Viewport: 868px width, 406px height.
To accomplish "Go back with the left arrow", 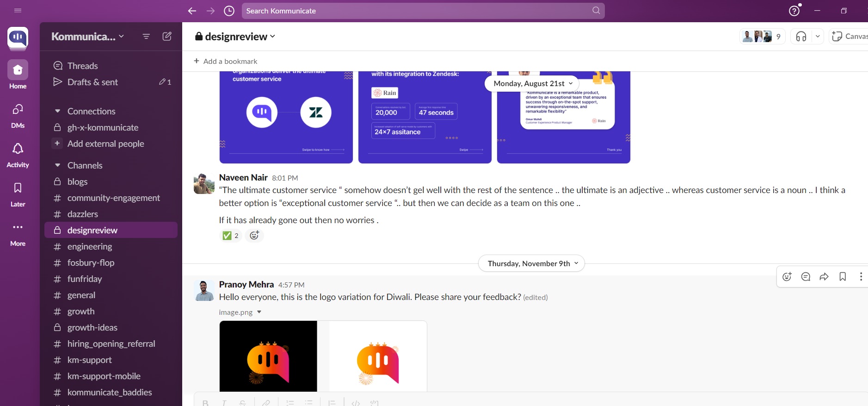I will pyautogui.click(x=192, y=11).
